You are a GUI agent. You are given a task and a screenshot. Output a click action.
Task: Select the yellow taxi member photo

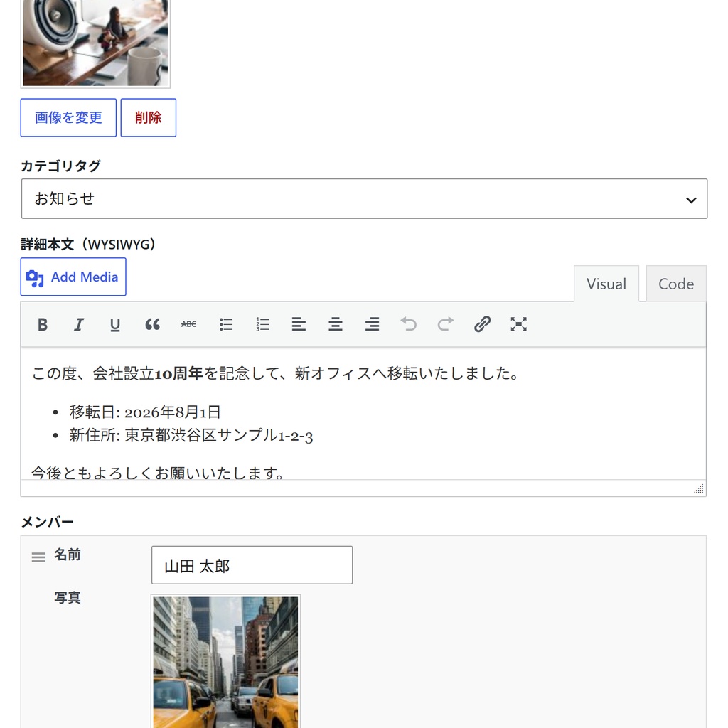225,661
